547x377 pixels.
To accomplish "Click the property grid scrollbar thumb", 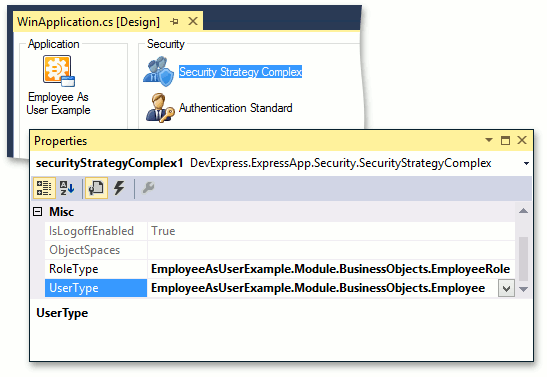I will click(x=523, y=259).
